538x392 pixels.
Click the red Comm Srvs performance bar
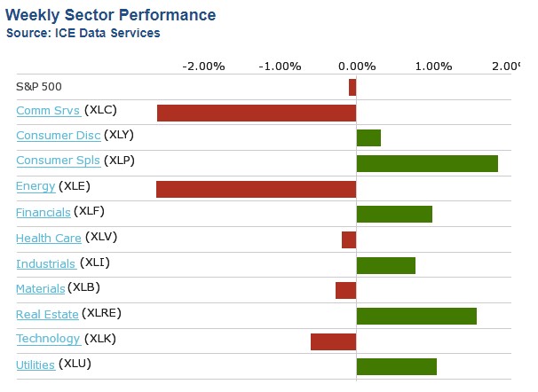point(257,113)
